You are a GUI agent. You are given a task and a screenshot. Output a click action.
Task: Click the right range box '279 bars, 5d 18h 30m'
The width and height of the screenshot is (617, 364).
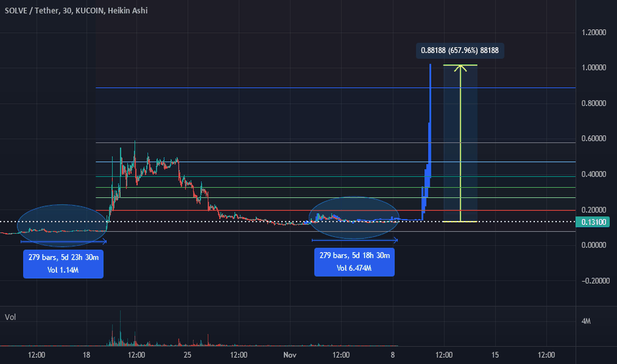pos(354,262)
